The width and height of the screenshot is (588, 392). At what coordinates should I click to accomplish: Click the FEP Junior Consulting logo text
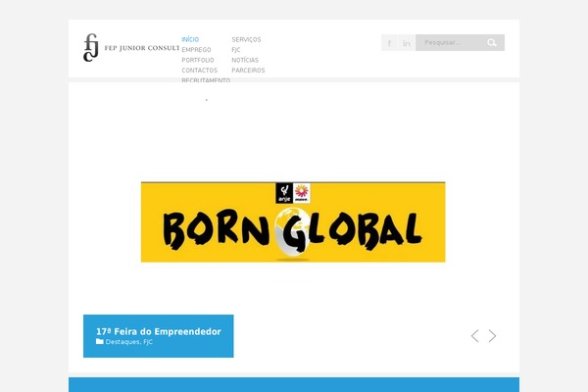click(x=142, y=48)
